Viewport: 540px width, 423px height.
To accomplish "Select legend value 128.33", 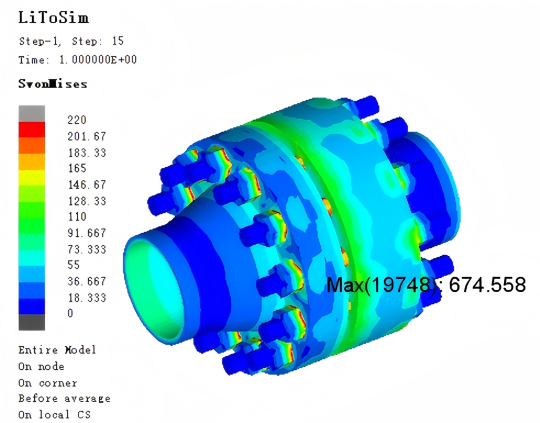I will click(x=87, y=201).
